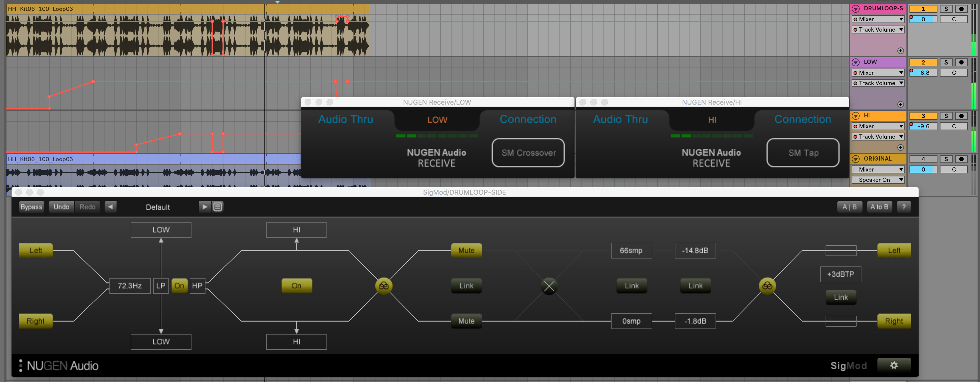The width and height of the screenshot is (980, 382).
Task: Copy A to B in SigMod
Action: click(x=879, y=207)
